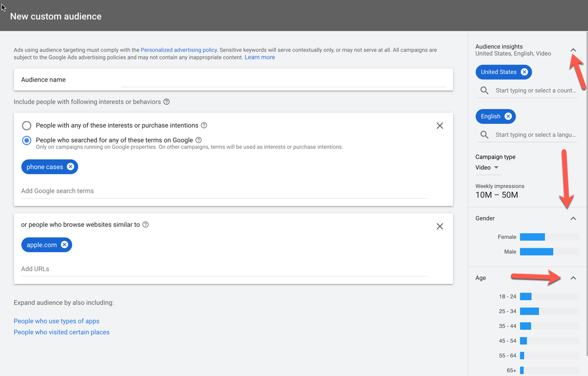Click People who visited certain places

61,332
